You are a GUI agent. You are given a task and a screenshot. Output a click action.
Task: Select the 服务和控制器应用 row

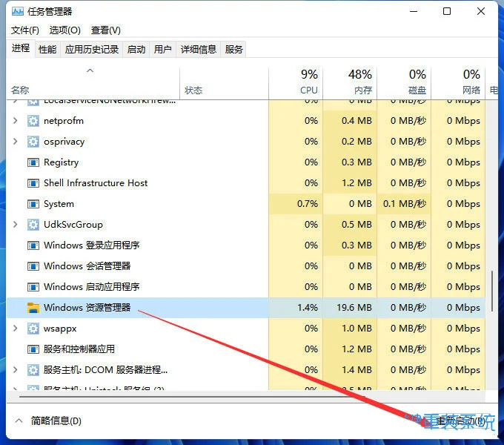[x=246, y=349]
